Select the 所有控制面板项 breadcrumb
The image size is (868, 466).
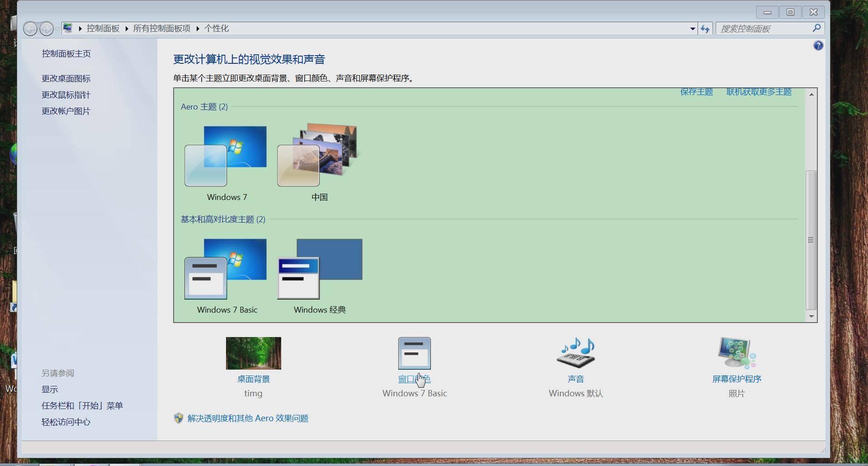pos(162,29)
